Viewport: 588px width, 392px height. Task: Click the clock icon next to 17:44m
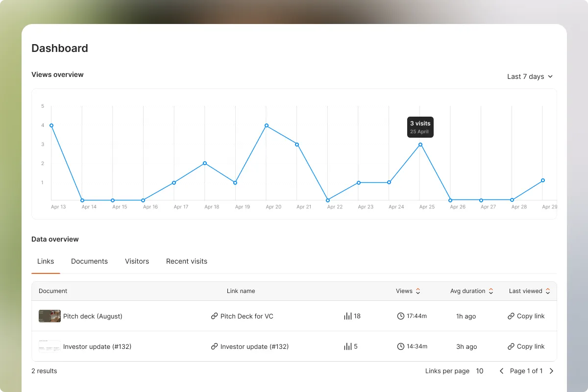(x=400, y=316)
